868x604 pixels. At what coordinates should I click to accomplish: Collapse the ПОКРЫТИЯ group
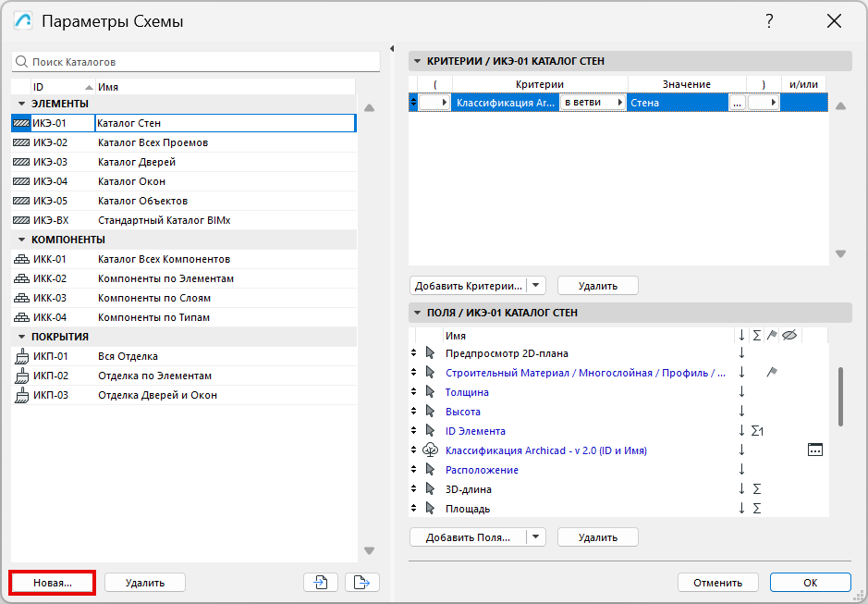click(21, 337)
